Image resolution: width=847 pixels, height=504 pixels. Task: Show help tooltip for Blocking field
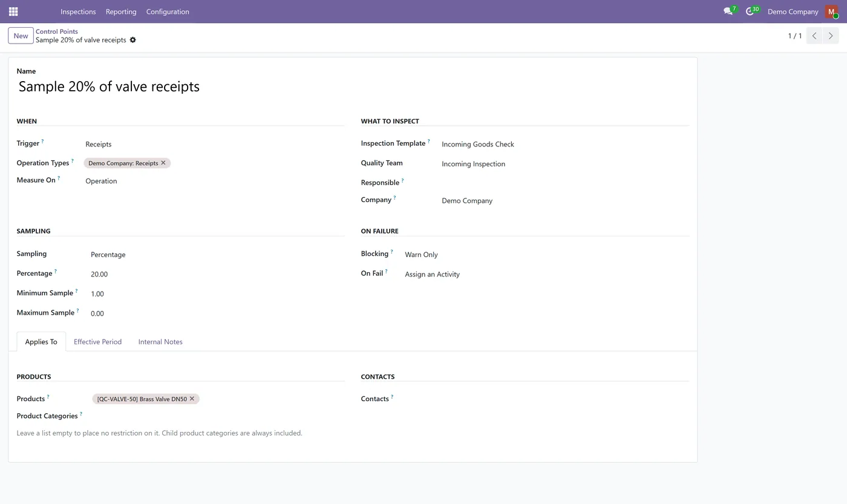click(x=391, y=251)
